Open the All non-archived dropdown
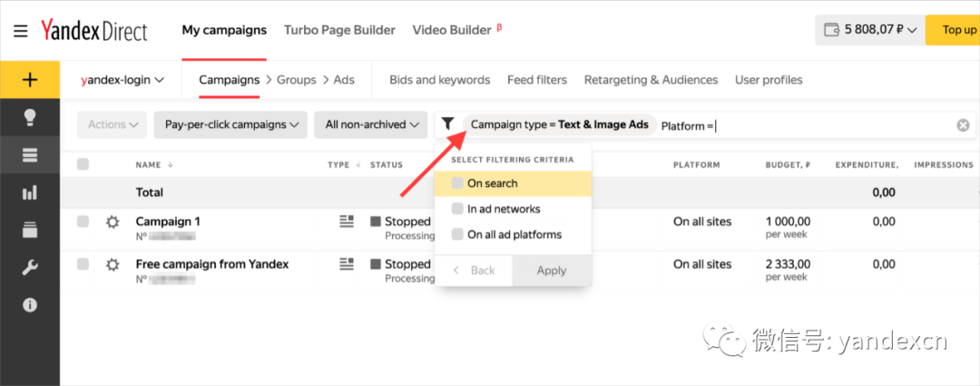 371,124
